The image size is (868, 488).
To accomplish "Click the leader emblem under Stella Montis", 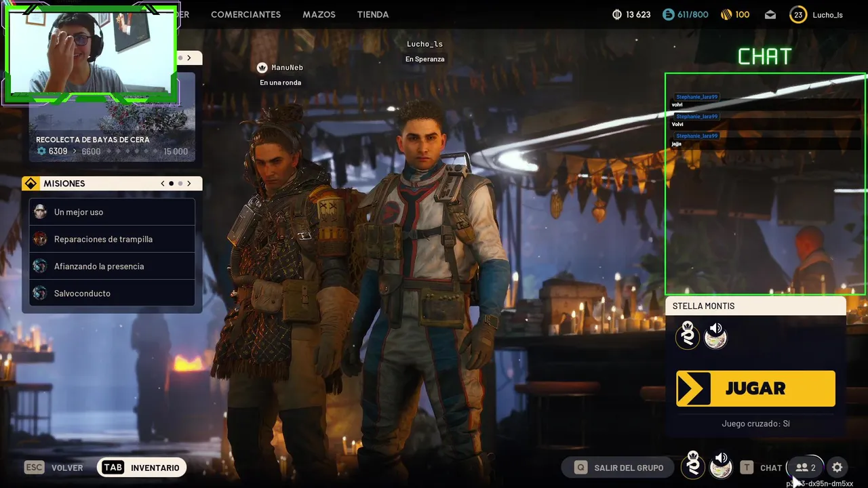I will pyautogui.click(x=688, y=335).
